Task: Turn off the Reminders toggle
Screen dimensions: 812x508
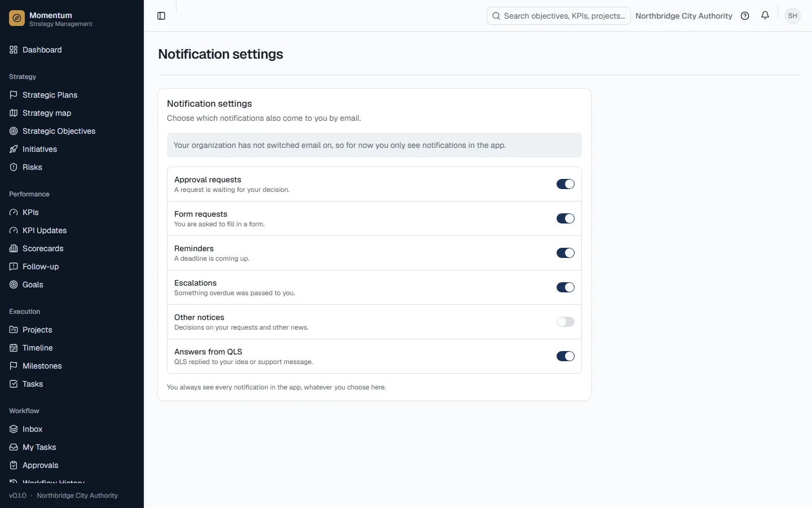Action: point(566,253)
